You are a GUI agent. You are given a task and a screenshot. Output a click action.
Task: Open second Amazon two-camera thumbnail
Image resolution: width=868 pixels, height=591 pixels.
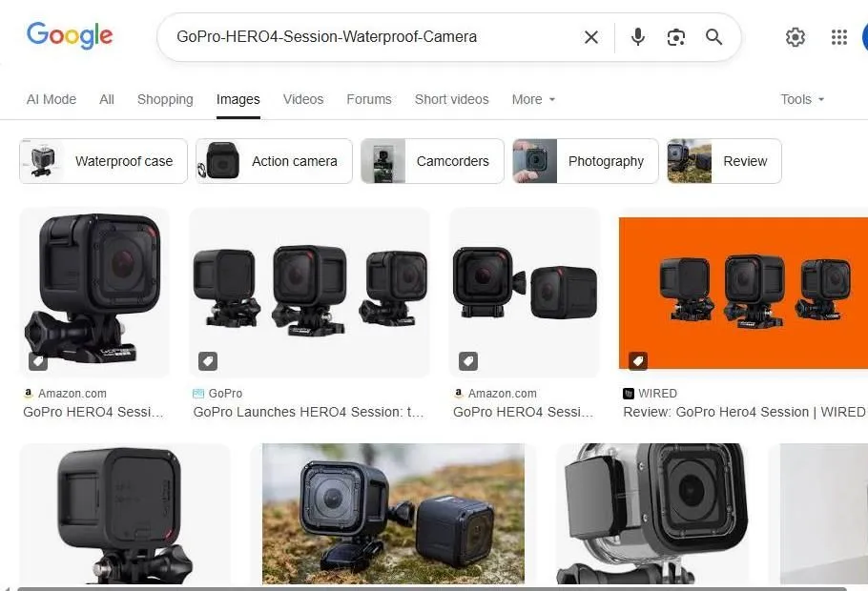[x=525, y=293]
